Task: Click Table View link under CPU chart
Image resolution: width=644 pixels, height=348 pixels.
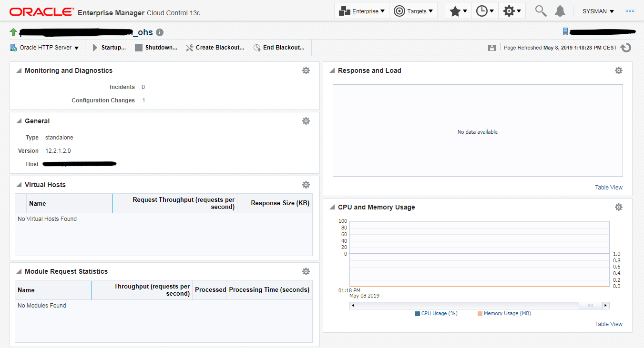Action: click(x=609, y=324)
